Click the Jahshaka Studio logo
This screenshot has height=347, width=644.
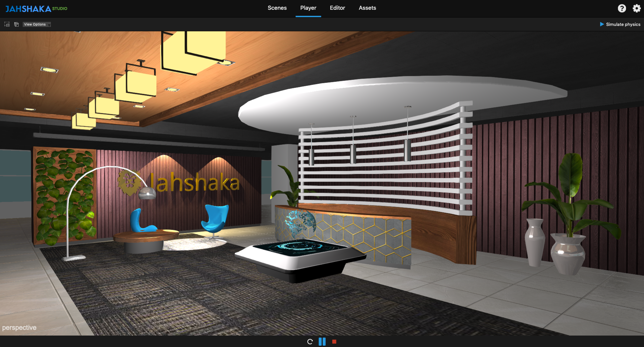(36, 9)
